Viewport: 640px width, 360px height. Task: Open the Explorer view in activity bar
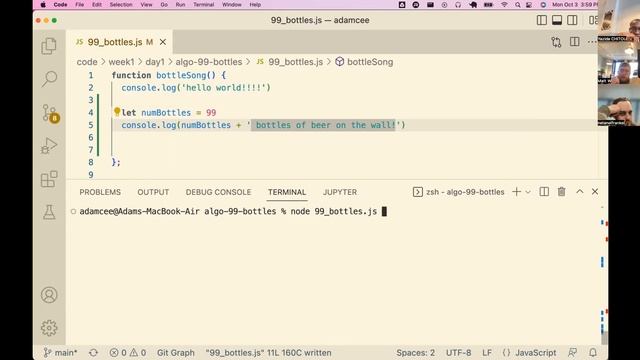(49, 46)
